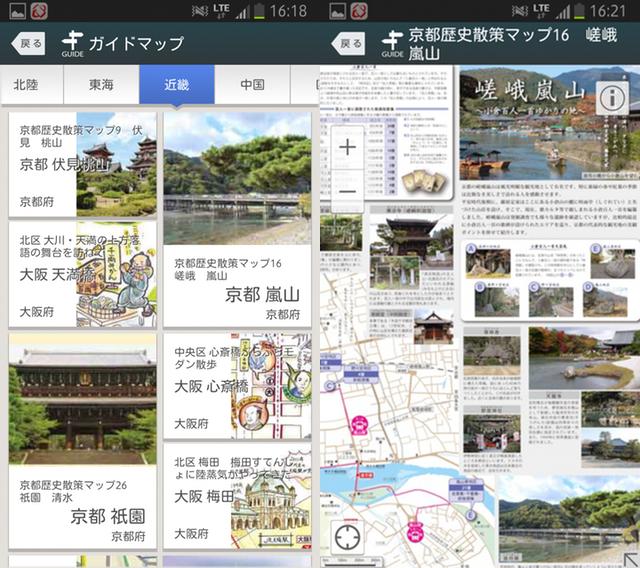Tap the photo labeled C in the spots panel
The image size is (640, 568).
[x=551, y=301]
